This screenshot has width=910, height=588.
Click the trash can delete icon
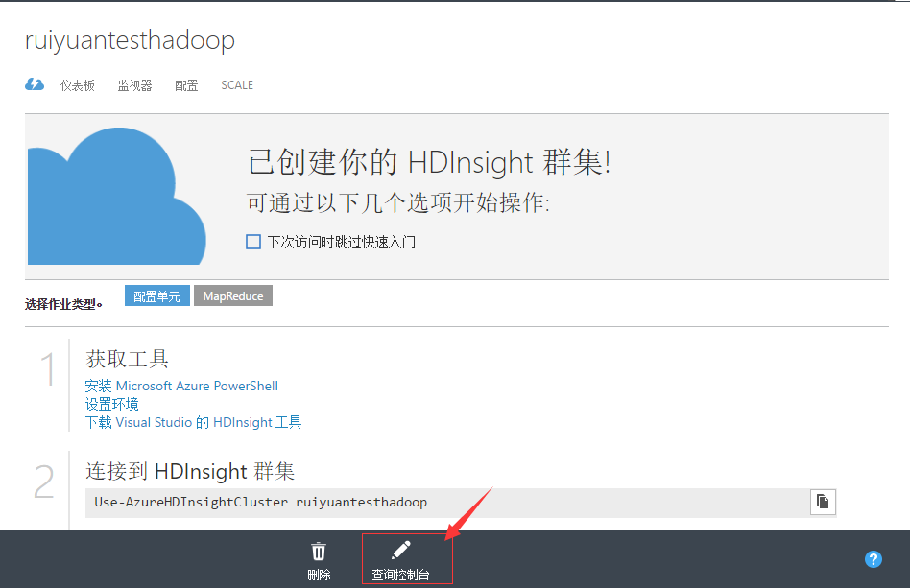(x=319, y=552)
